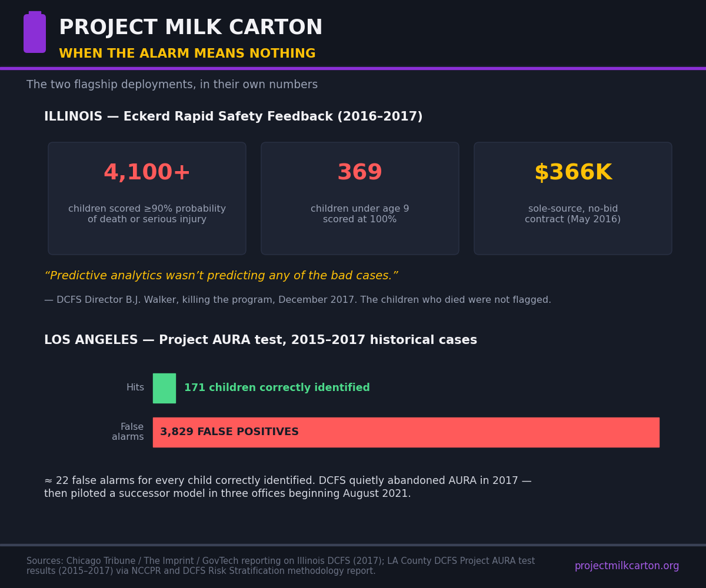
Task: Select the 369 children under age 9 card
Action: [360, 198]
